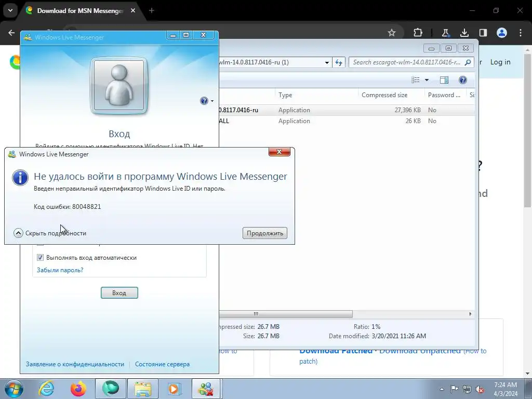This screenshot has height=399, width=532.
Task: Click browser back arrow button
Action: (x=11, y=33)
